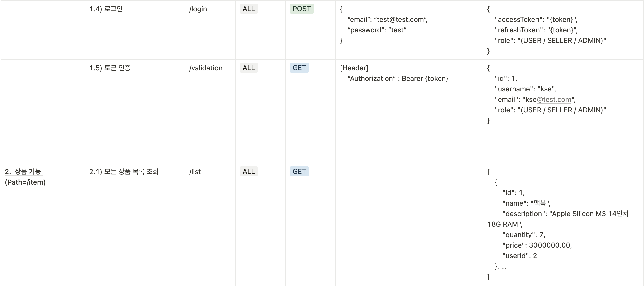Click the accessToken response cell
This screenshot has height=286, width=644.
point(536,20)
